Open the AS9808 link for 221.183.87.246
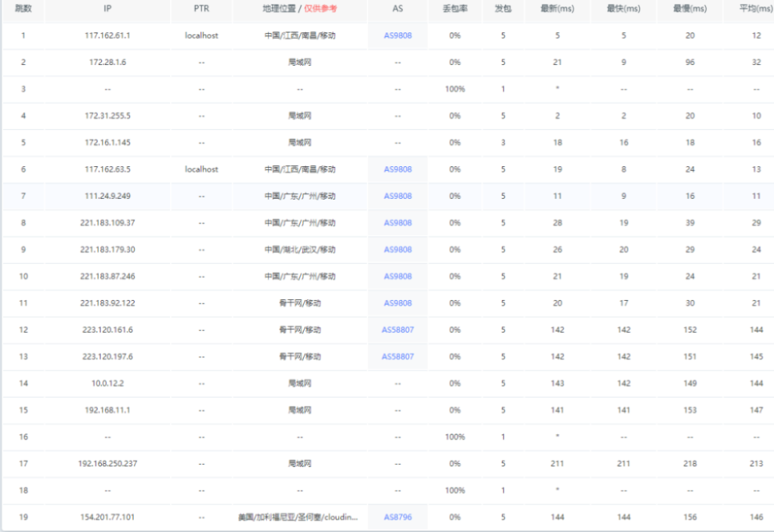774x532 pixels. pyautogui.click(x=398, y=277)
